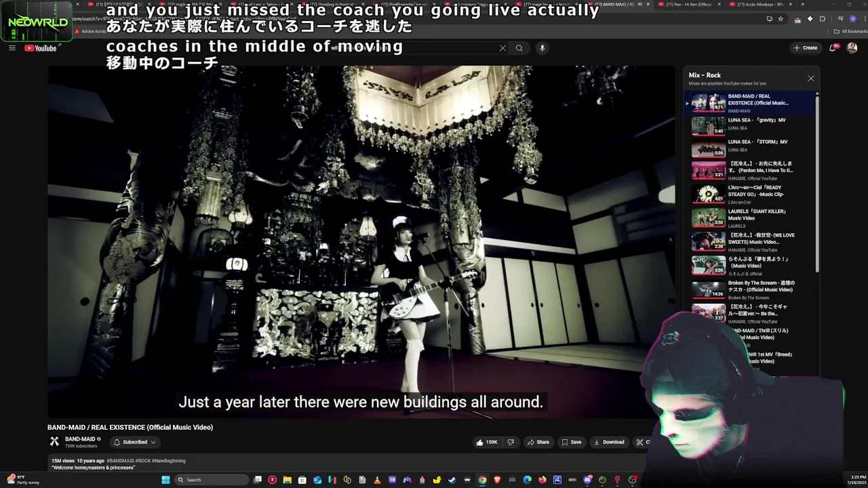The height and width of the screenshot is (488, 868).
Task: Open the Subscribed notification dropdown
Action: (134, 442)
